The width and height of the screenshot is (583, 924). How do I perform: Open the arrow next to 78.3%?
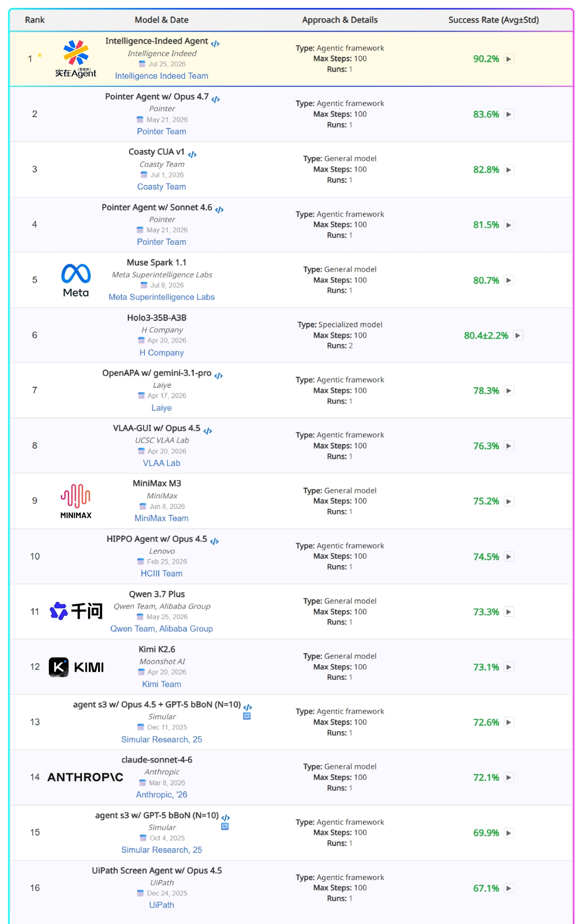(x=509, y=391)
